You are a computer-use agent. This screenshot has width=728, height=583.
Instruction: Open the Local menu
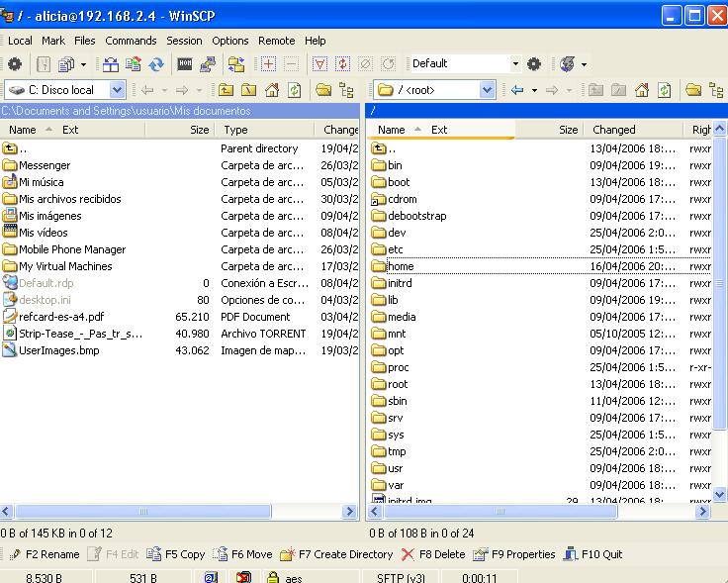tap(20, 41)
